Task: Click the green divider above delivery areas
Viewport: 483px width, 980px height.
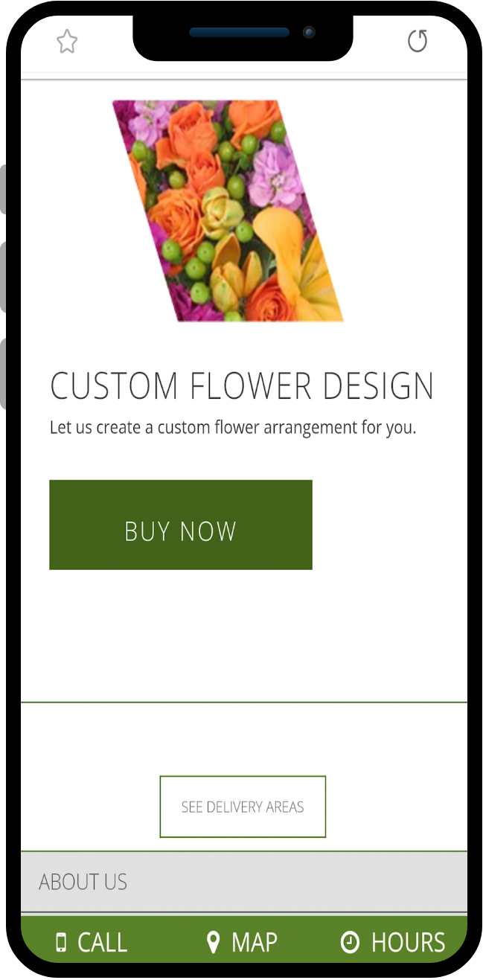Action: click(x=244, y=702)
